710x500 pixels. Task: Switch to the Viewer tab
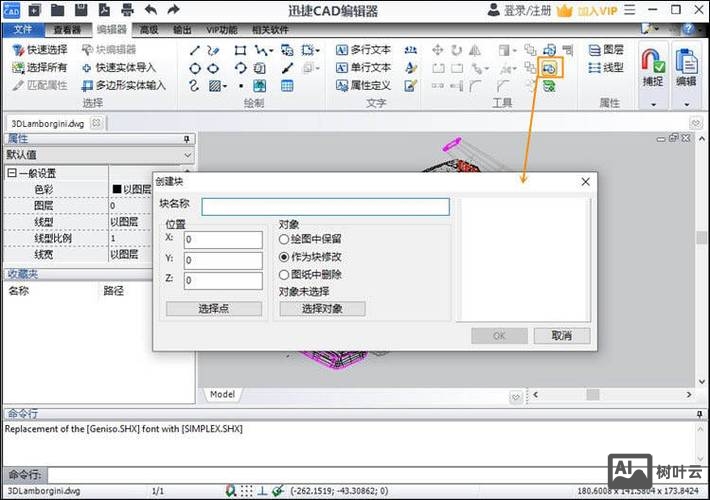coord(67,30)
